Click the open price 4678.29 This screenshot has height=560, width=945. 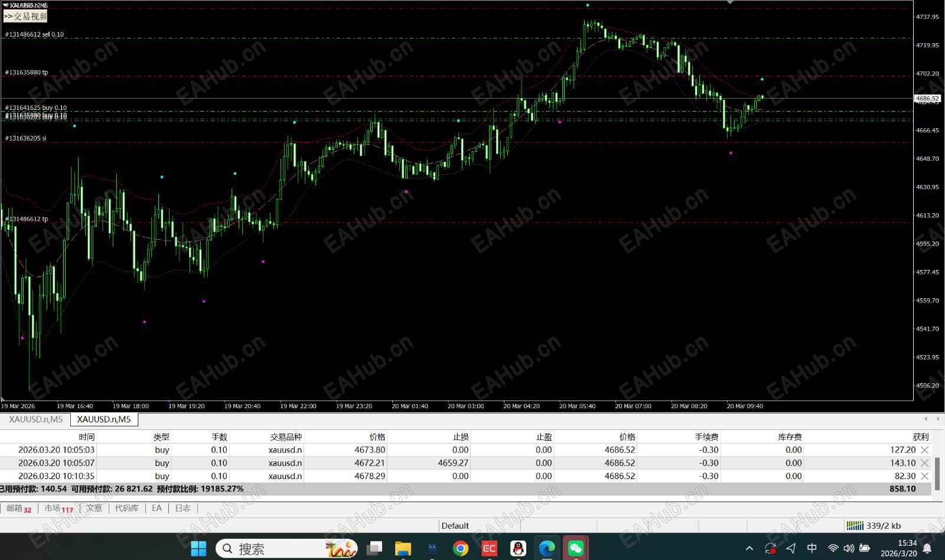tap(370, 476)
